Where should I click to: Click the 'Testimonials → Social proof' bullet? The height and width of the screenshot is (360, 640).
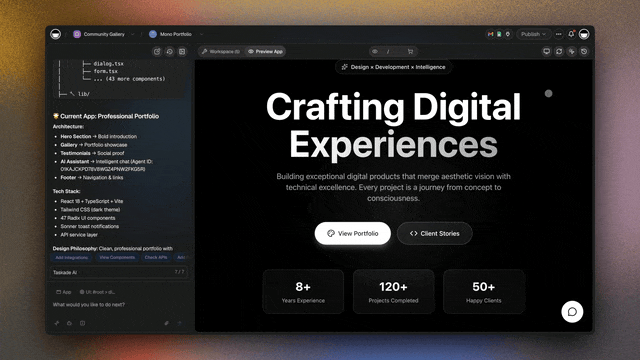(92, 153)
